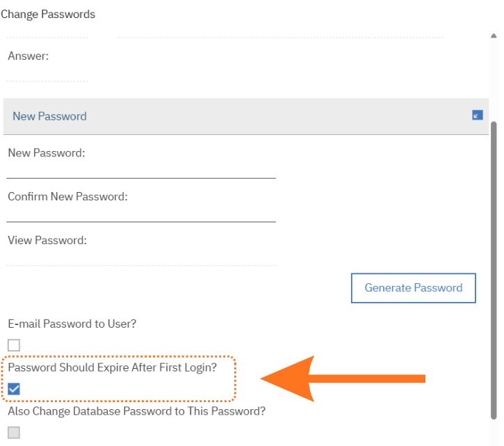The width and height of the screenshot is (504, 446).
Task: Toggle Also Change Database Password checkbox
Action: (x=14, y=433)
